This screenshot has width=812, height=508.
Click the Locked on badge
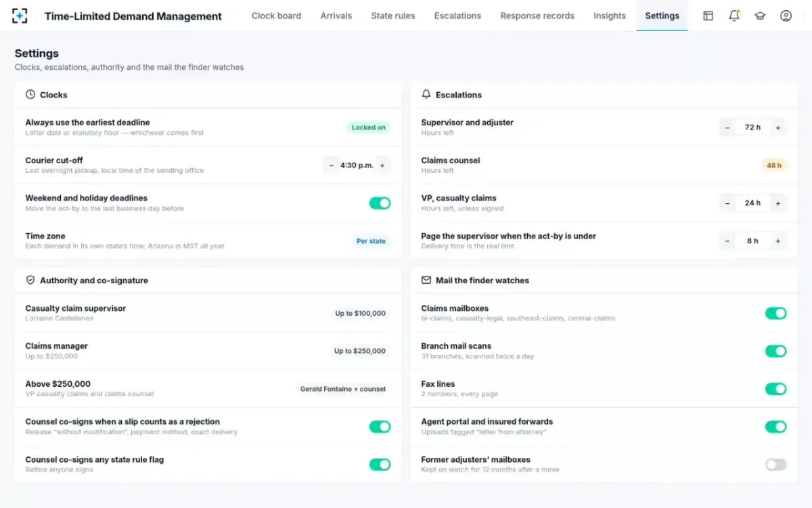pyautogui.click(x=369, y=127)
